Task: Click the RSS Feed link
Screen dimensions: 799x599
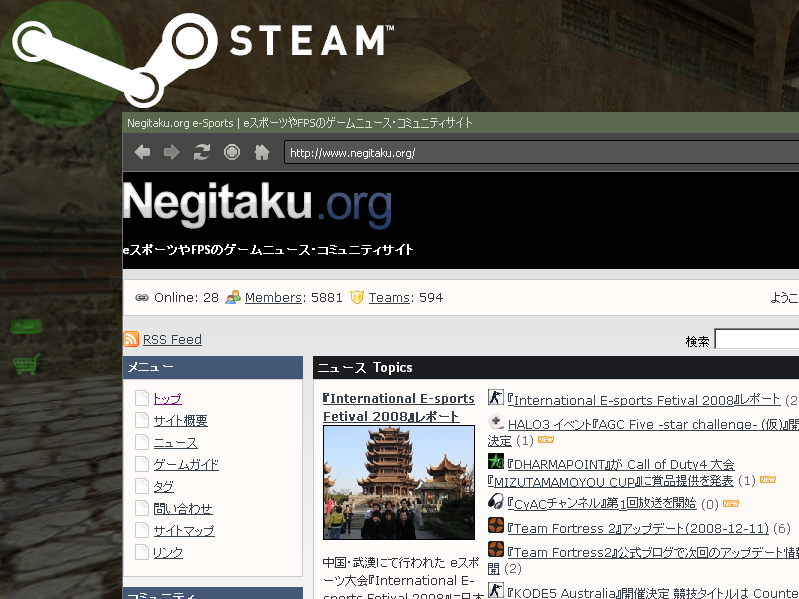Action: pyautogui.click(x=172, y=339)
